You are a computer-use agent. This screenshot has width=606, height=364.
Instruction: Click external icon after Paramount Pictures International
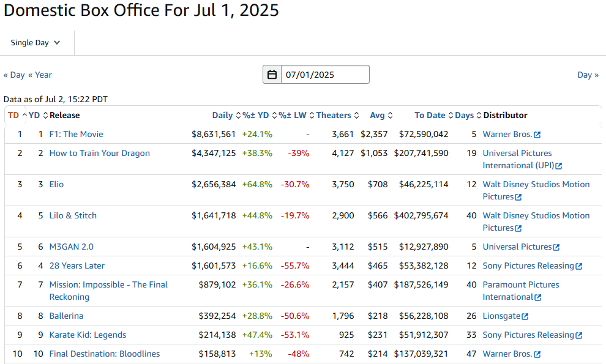coord(537,297)
